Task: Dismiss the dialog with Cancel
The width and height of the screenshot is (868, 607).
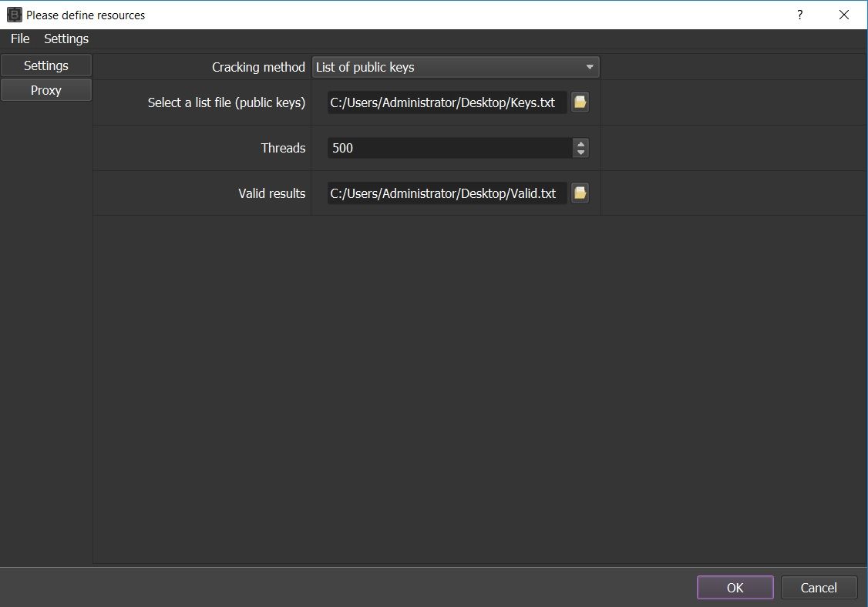Action: [x=819, y=588]
